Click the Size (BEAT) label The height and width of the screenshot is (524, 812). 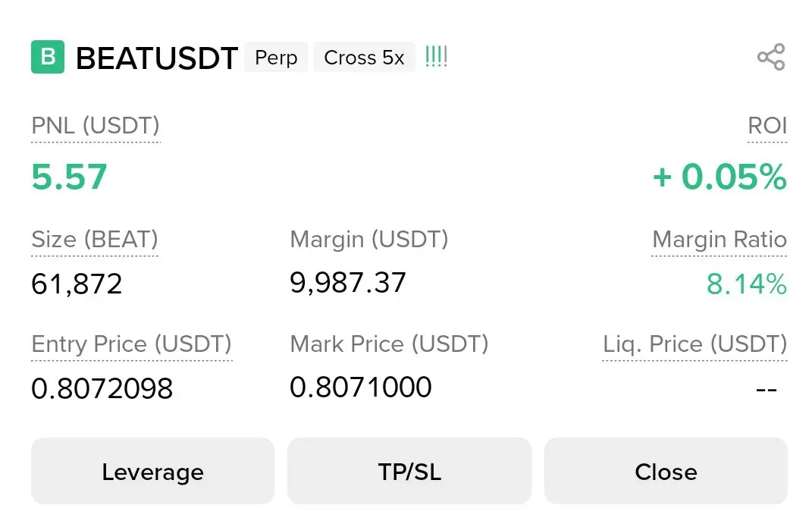pos(95,240)
